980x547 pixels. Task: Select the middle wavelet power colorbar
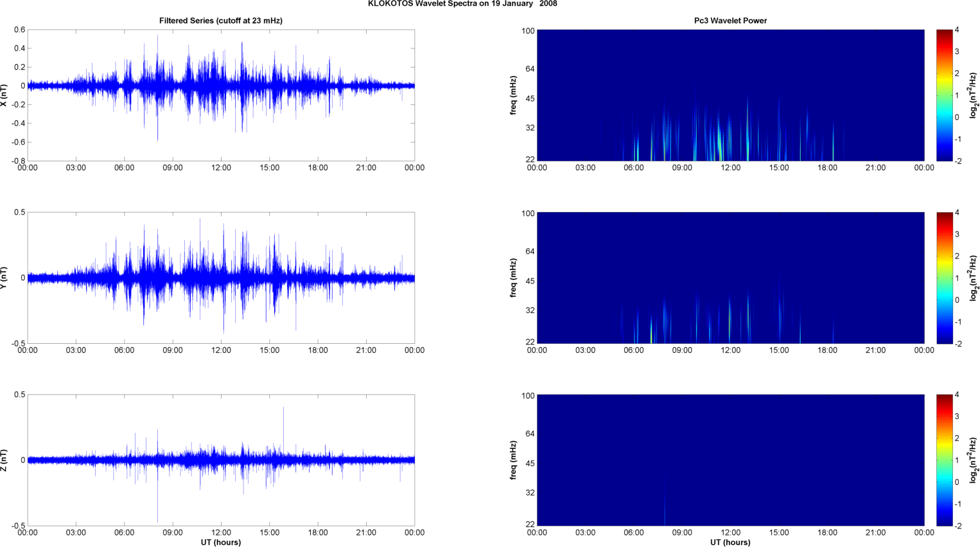pyautogui.click(x=944, y=278)
